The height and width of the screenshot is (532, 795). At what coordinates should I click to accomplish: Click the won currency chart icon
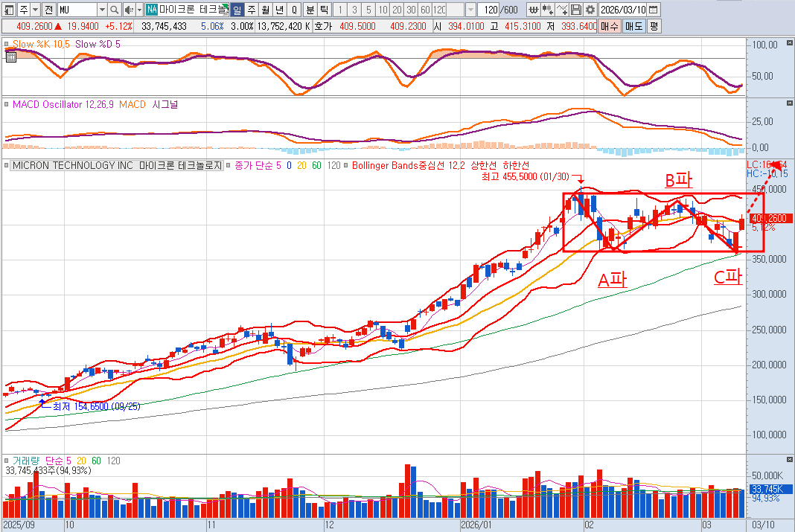534,10
